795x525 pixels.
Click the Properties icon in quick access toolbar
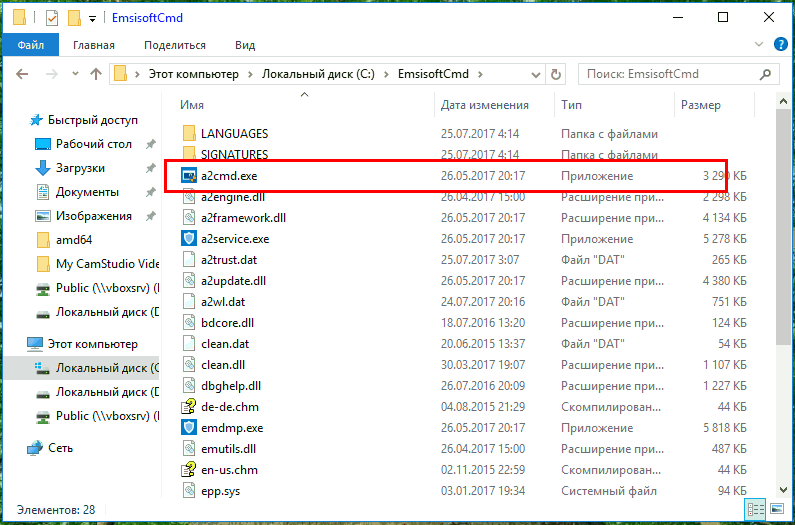(x=51, y=18)
